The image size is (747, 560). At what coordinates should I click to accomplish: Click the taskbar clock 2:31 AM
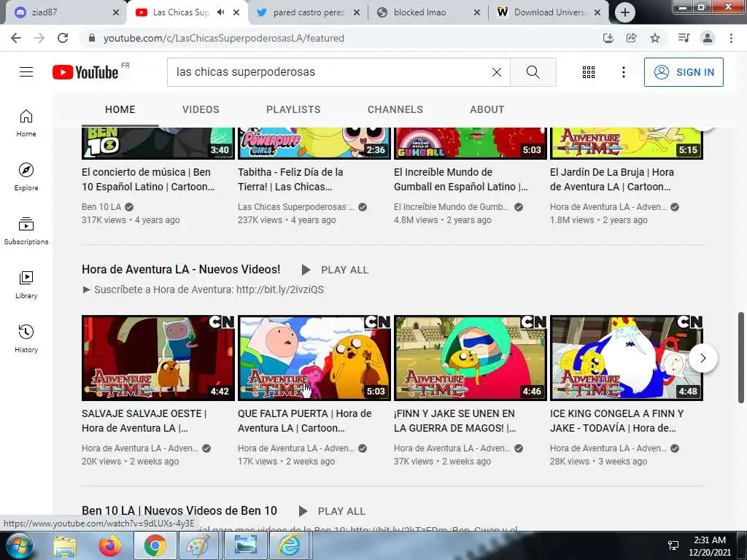point(710,540)
